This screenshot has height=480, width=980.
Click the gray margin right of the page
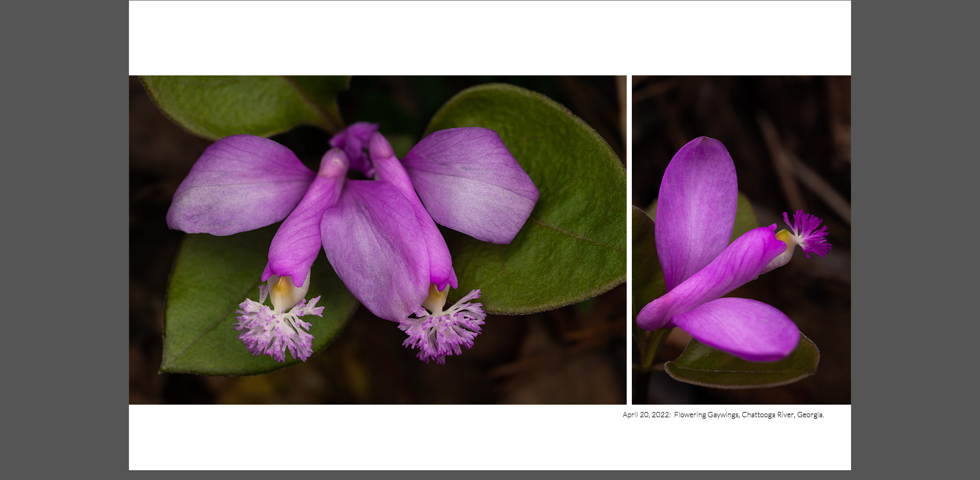tap(915, 240)
